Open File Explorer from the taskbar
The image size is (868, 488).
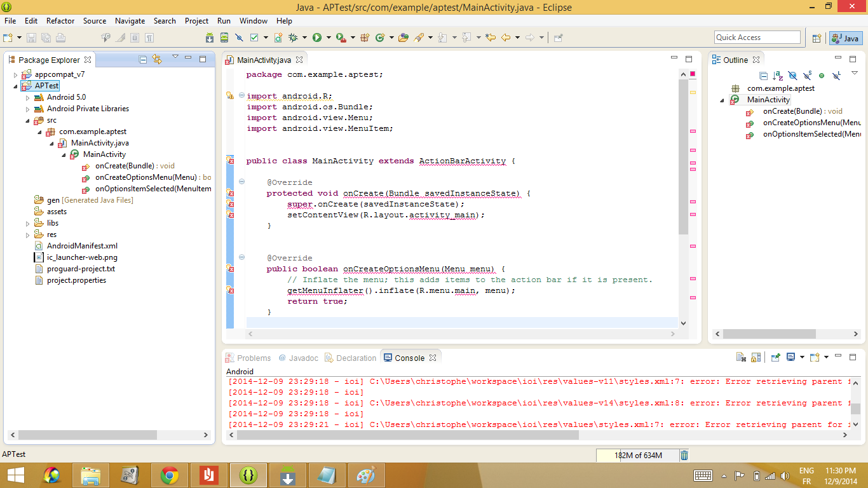(x=90, y=475)
